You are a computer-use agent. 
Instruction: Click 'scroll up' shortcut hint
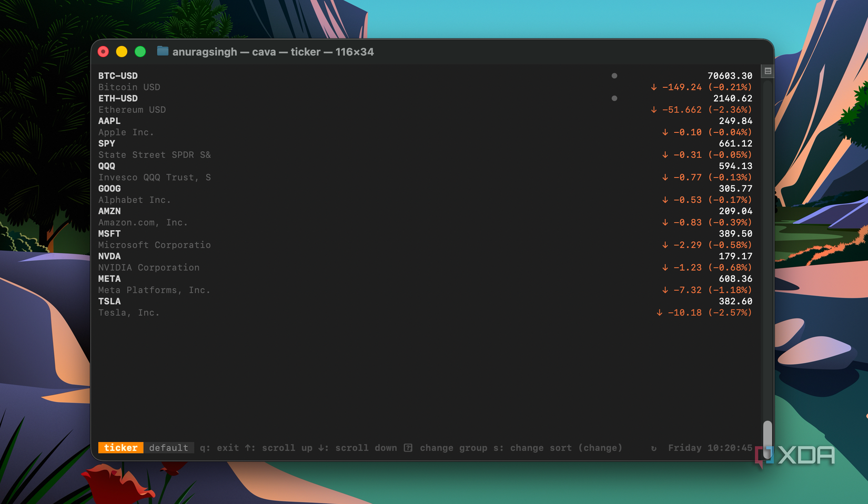[287, 448]
